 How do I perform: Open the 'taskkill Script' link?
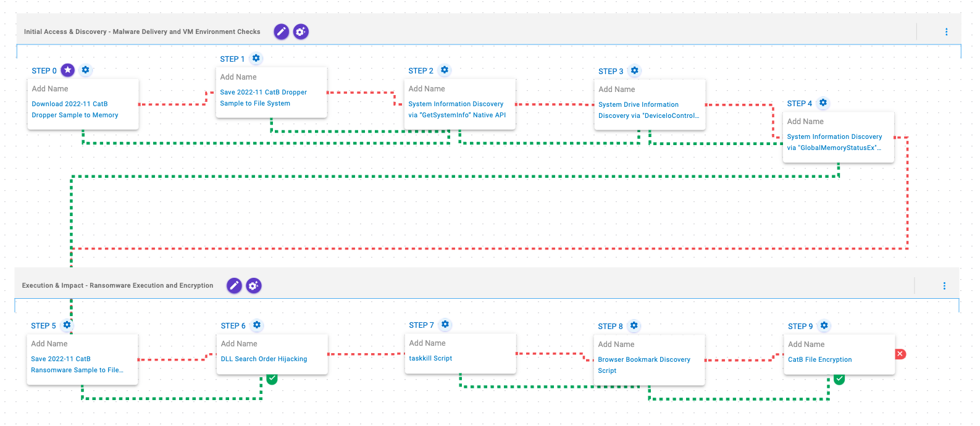pos(430,358)
